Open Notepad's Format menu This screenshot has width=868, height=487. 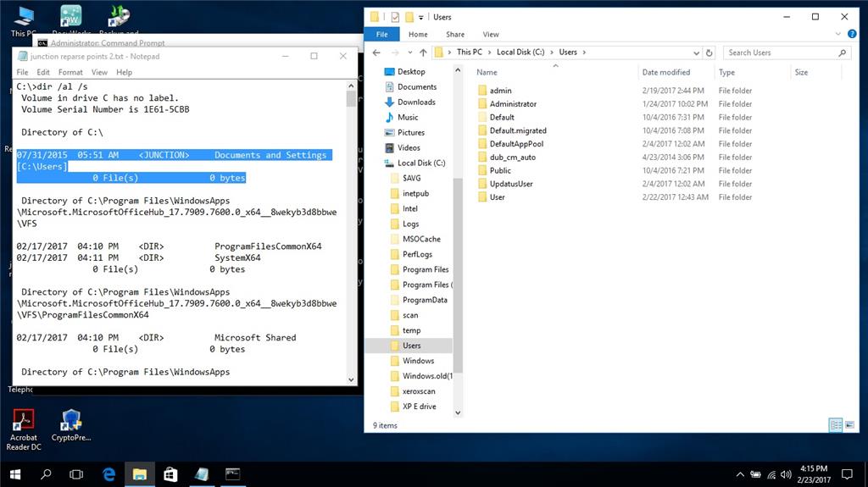tap(70, 72)
